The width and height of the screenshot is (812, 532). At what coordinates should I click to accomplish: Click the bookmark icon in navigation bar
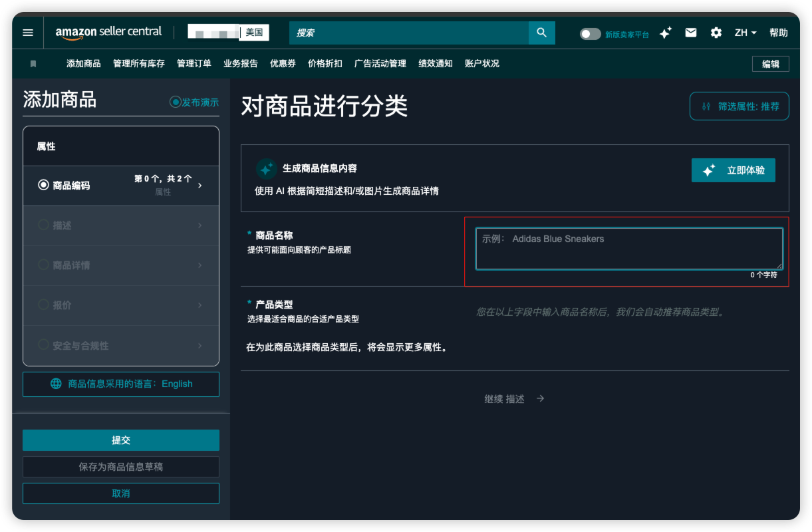tap(33, 64)
